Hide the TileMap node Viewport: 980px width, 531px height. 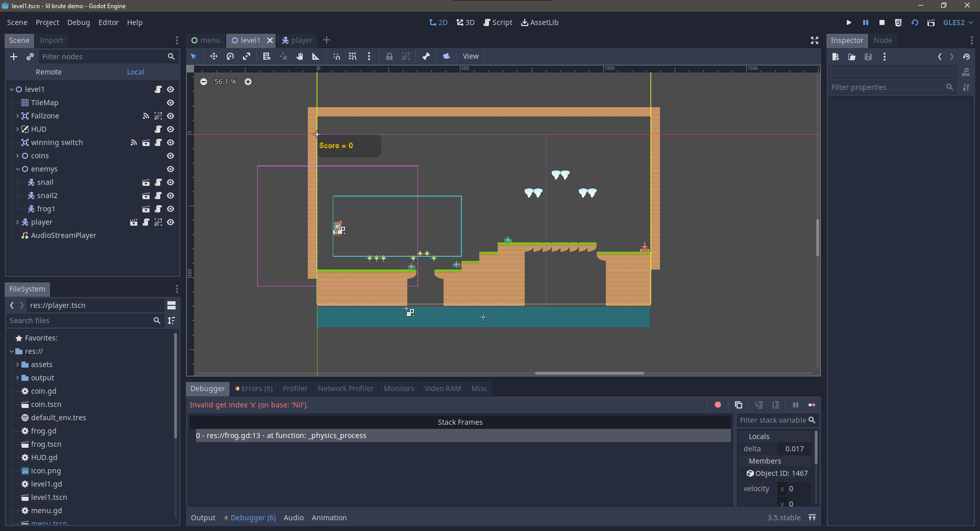170,103
